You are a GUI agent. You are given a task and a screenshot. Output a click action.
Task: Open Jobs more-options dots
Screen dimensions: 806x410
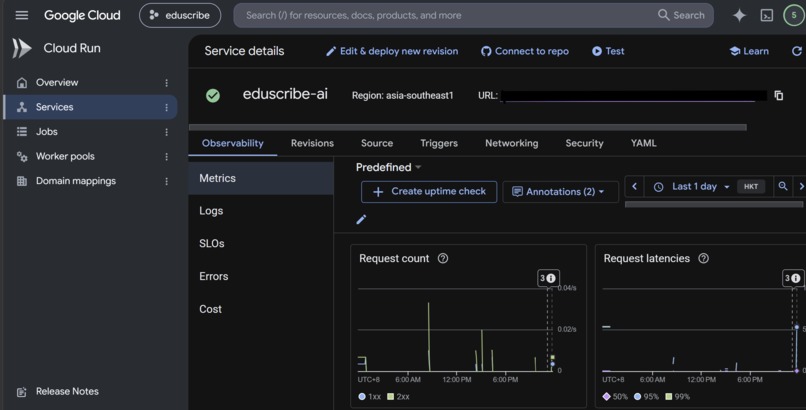pyautogui.click(x=166, y=132)
